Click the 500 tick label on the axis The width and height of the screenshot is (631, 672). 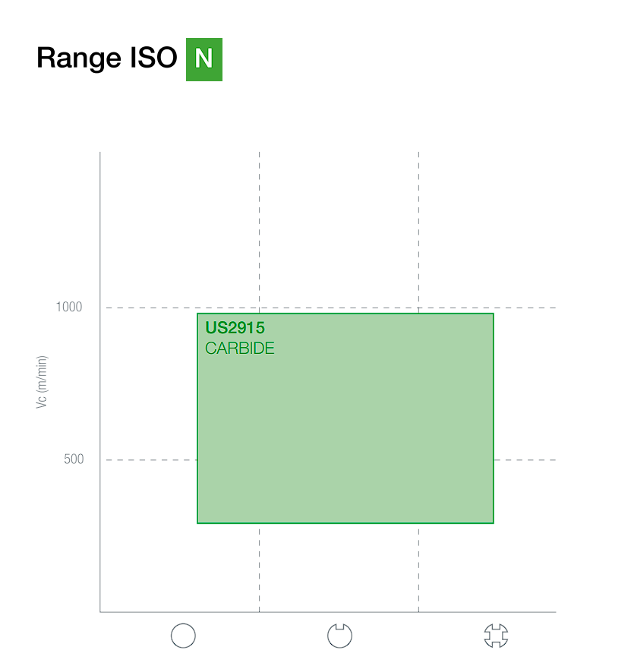74,459
